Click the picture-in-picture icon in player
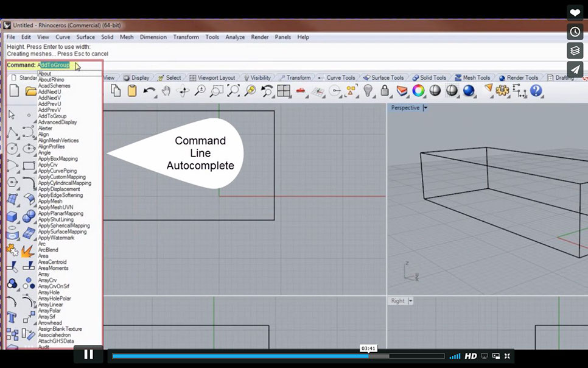Image resolution: width=588 pixels, height=368 pixels. click(495, 356)
